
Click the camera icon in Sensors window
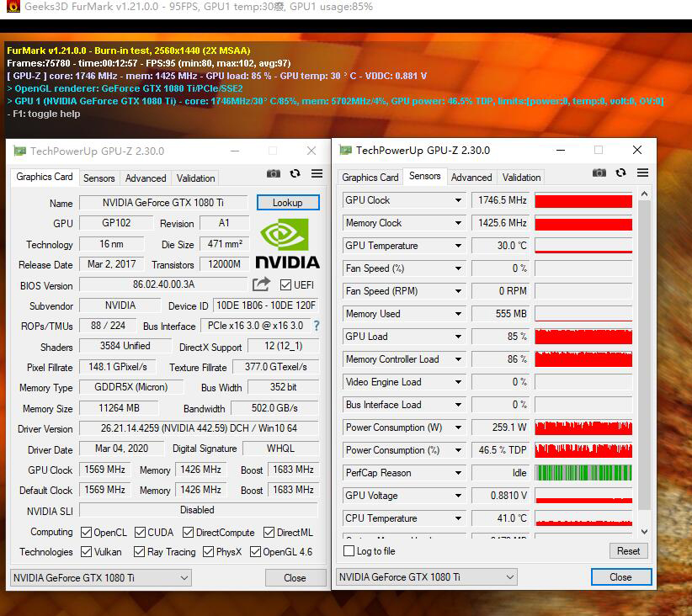(x=599, y=173)
